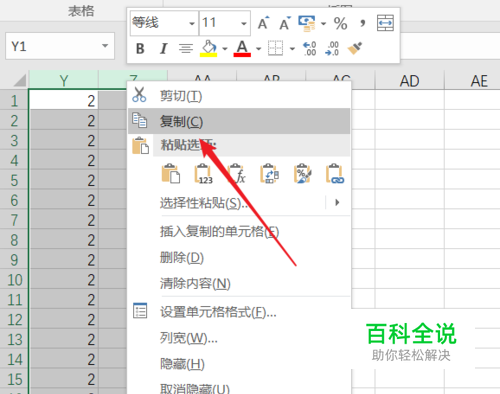Choose 清除内容(N) from context menu
500x394 pixels.
point(239,284)
